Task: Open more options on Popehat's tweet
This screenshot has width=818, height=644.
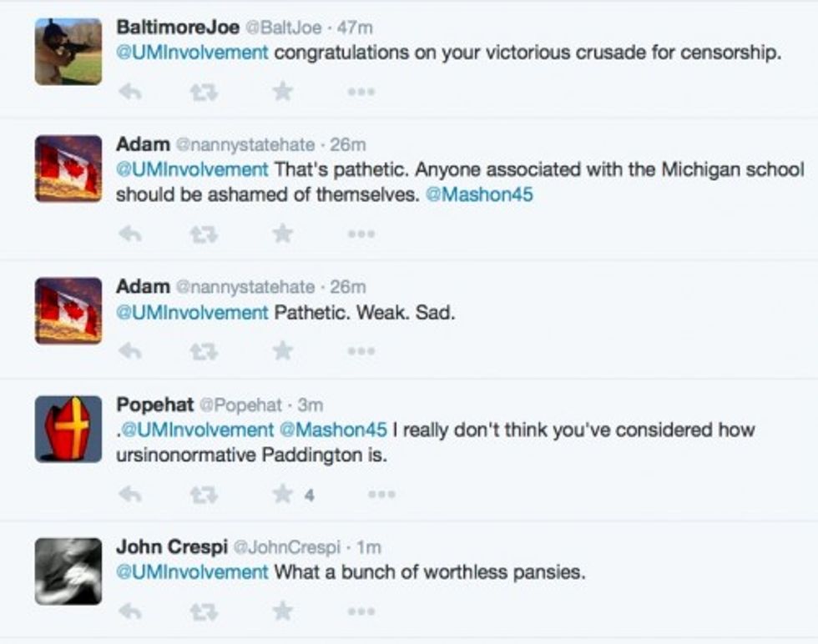Action: [381, 495]
